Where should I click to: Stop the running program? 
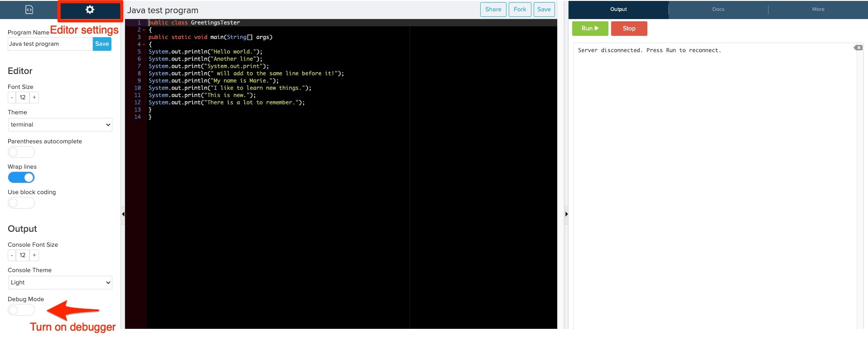[629, 28]
